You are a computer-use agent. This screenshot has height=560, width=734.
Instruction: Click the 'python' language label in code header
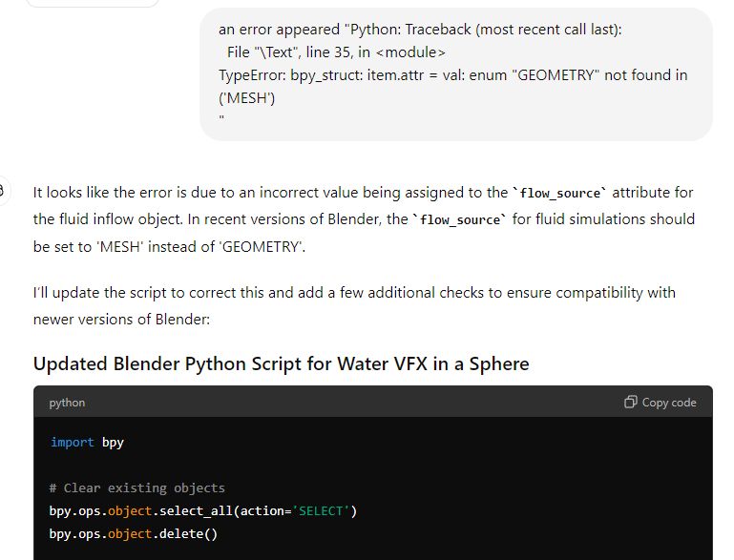(67, 403)
